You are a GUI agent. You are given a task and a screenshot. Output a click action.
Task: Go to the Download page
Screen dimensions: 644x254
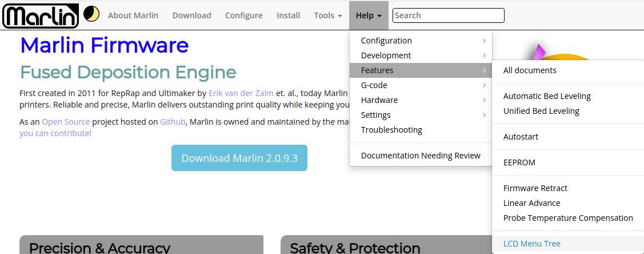coord(192,15)
